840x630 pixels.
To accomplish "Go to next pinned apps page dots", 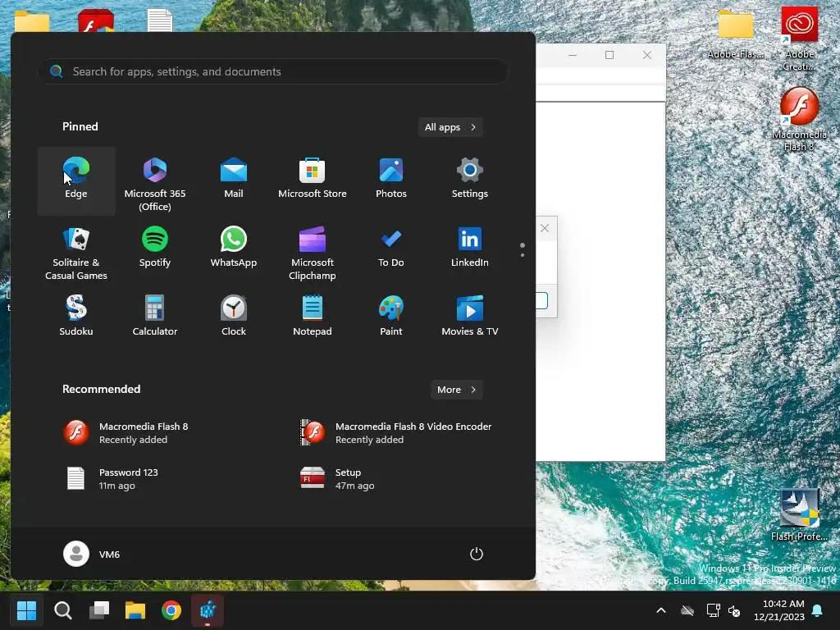I will [x=523, y=249].
